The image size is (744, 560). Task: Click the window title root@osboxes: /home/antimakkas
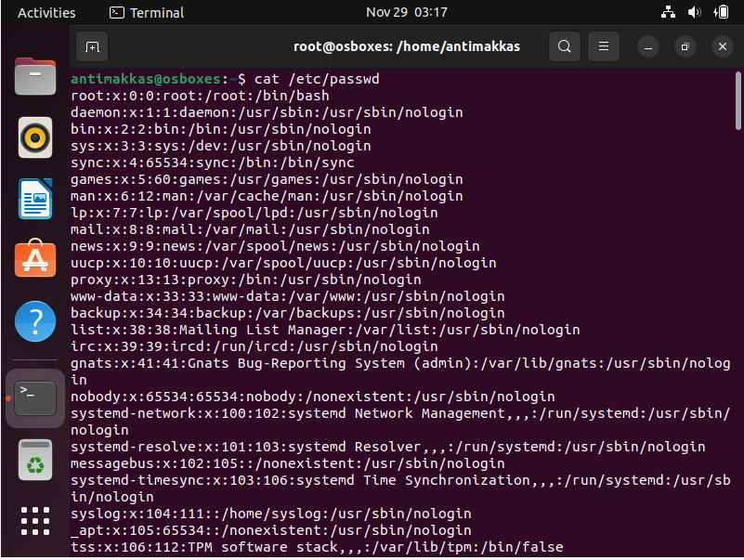[x=407, y=46]
